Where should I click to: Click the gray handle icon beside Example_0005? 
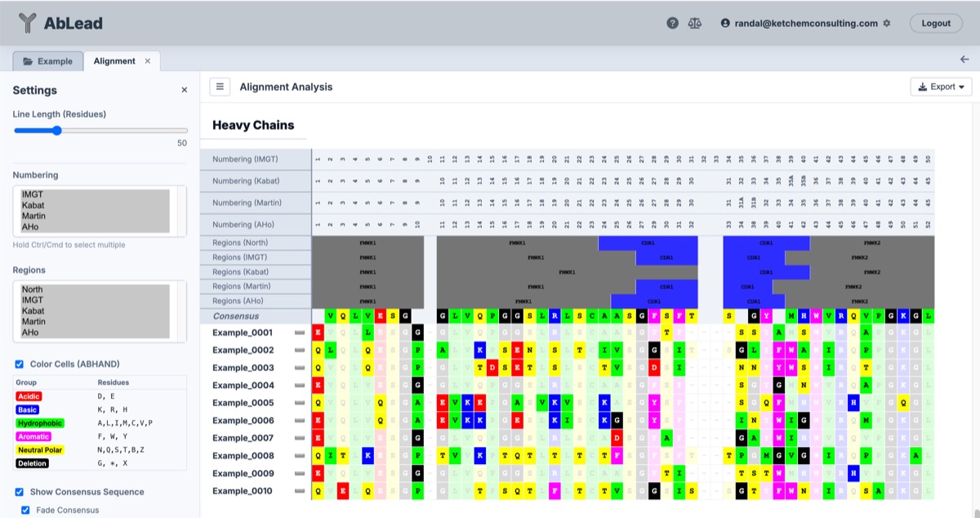tap(299, 404)
